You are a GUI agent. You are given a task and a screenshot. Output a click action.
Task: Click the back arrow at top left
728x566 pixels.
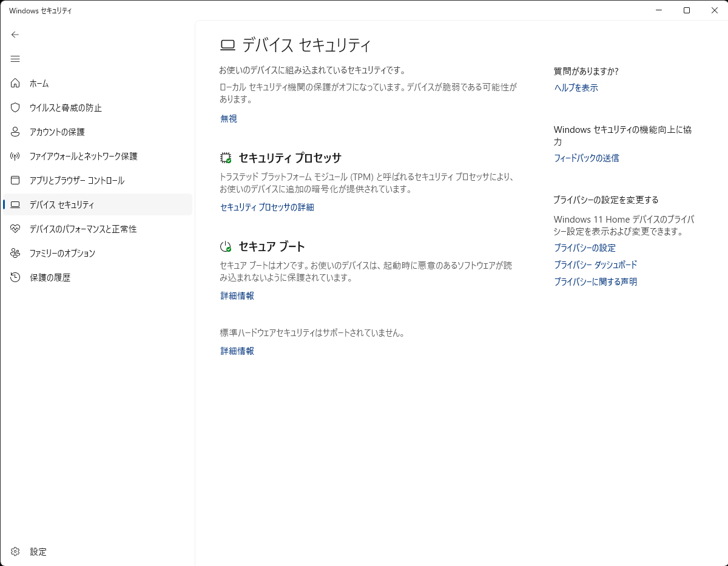tap(15, 35)
